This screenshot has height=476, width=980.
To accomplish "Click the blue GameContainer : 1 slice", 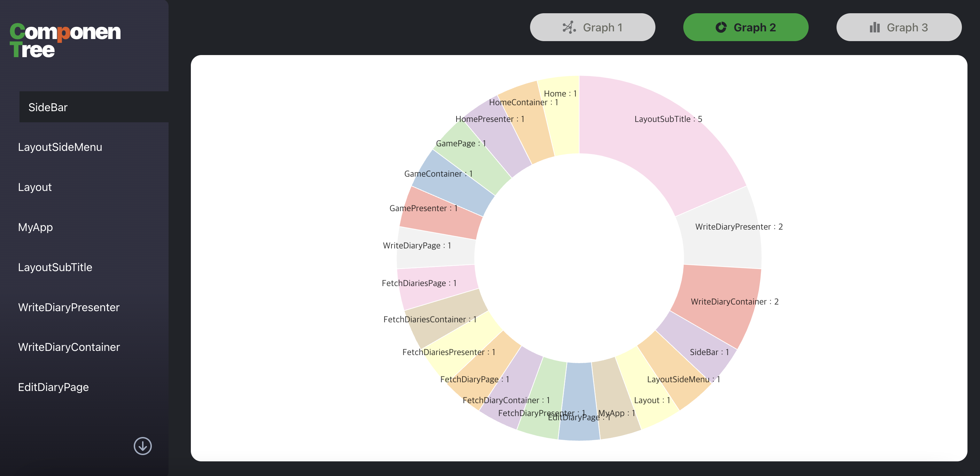I will (453, 186).
